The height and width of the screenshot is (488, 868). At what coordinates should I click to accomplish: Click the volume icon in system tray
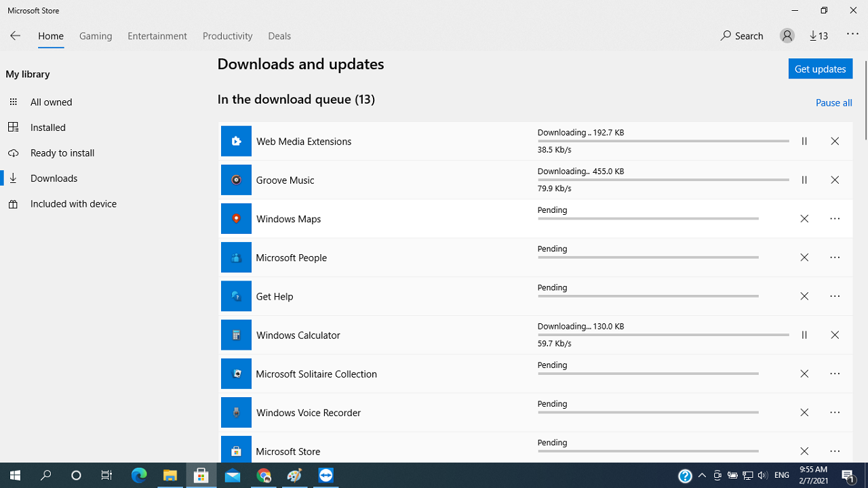click(x=763, y=475)
